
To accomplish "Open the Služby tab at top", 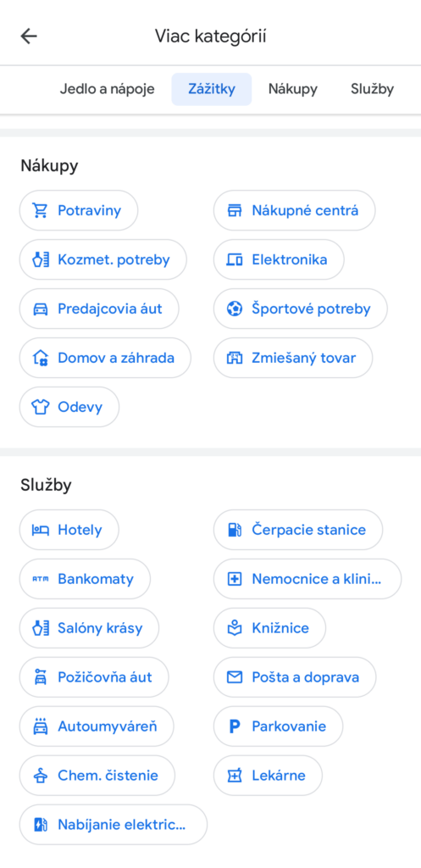I will click(373, 89).
